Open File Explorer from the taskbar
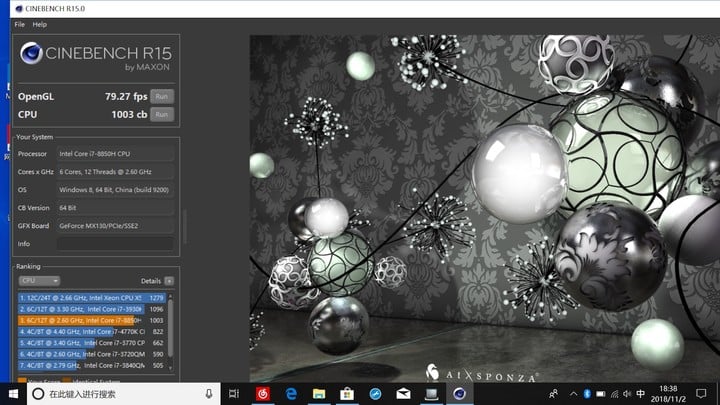 320,394
